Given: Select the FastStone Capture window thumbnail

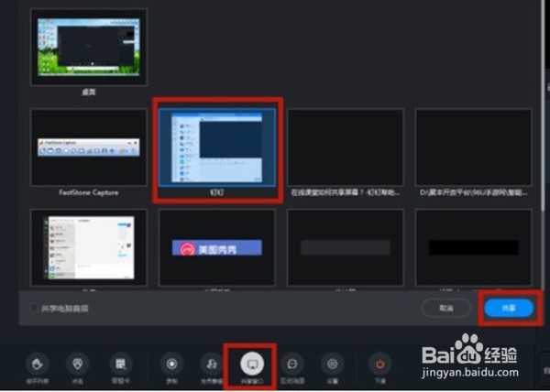Looking at the screenshot, I should point(89,147).
